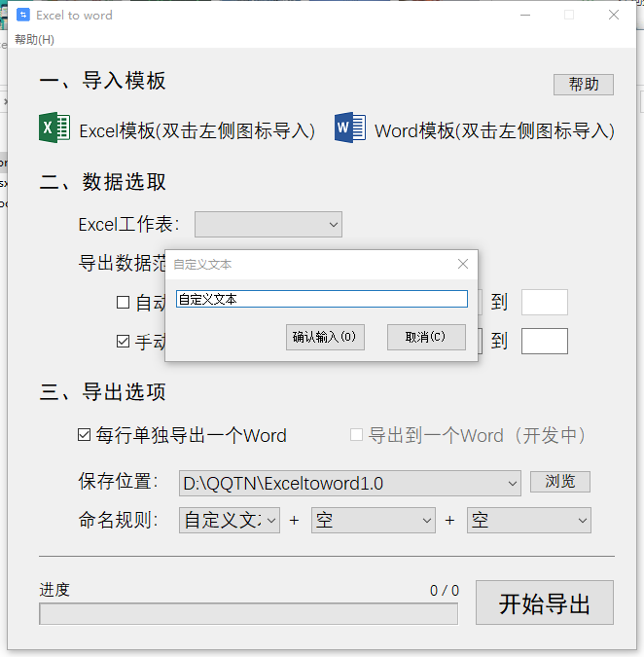Image resolution: width=644 pixels, height=657 pixels.
Task: Toggle the 自动 data range checkbox
Action: (x=123, y=302)
